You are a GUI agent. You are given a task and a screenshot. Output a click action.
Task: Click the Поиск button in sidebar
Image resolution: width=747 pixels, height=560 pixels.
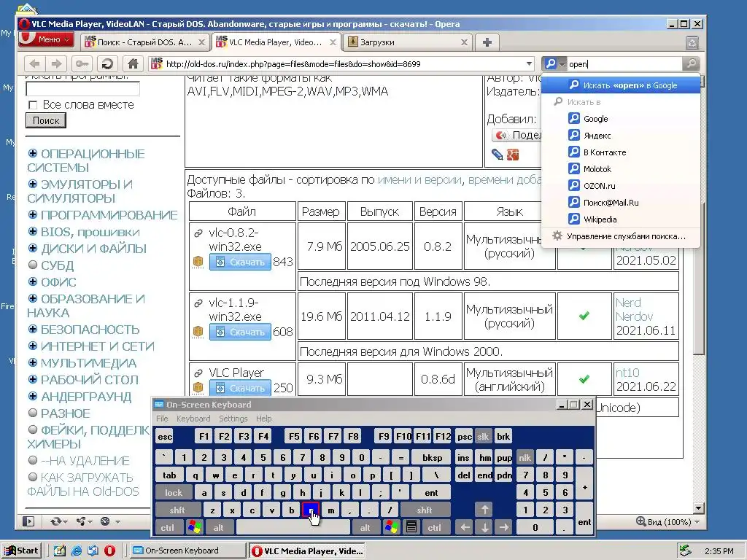[x=46, y=120]
